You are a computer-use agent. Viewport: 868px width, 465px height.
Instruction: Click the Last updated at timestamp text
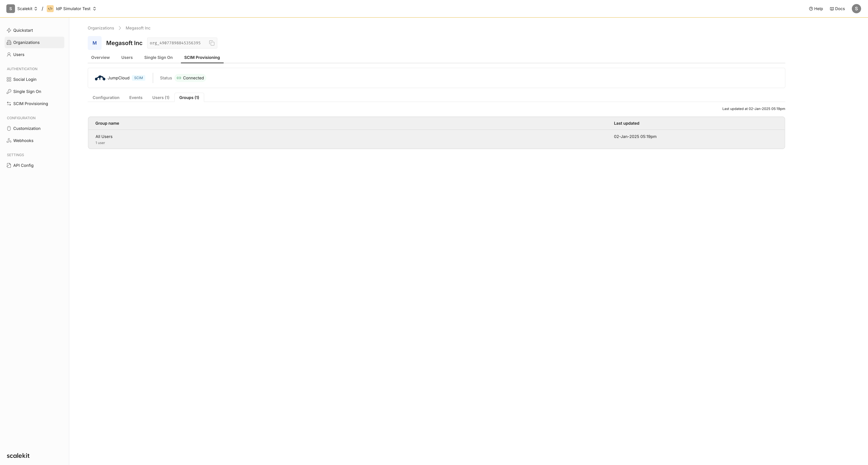pyautogui.click(x=753, y=109)
